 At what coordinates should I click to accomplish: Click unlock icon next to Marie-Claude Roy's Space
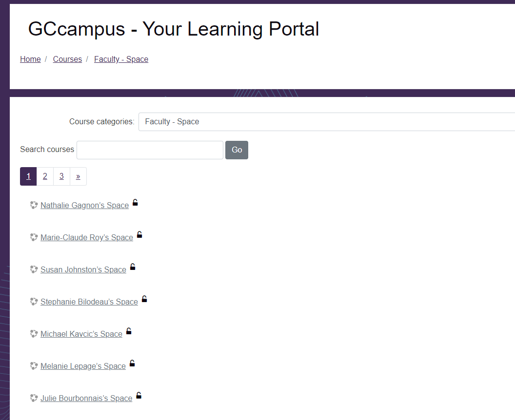139,235
